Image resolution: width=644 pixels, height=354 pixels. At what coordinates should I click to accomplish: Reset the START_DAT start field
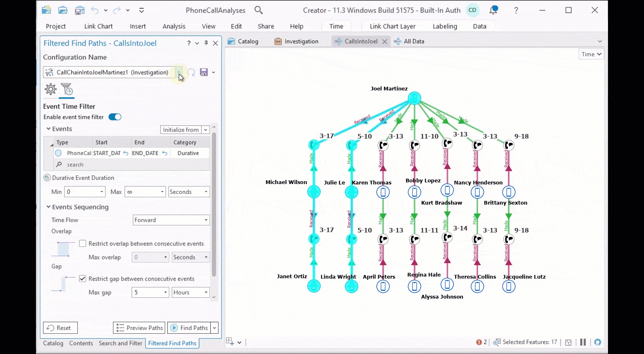point(126,153)
